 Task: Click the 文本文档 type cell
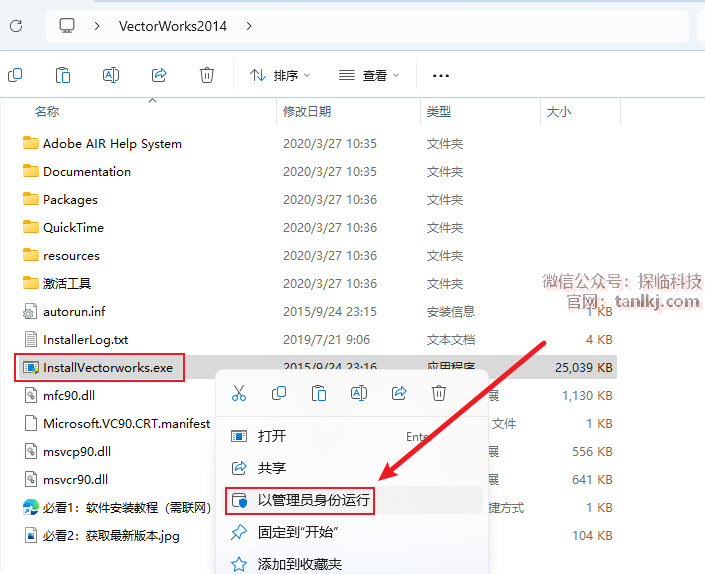(451, 340)
